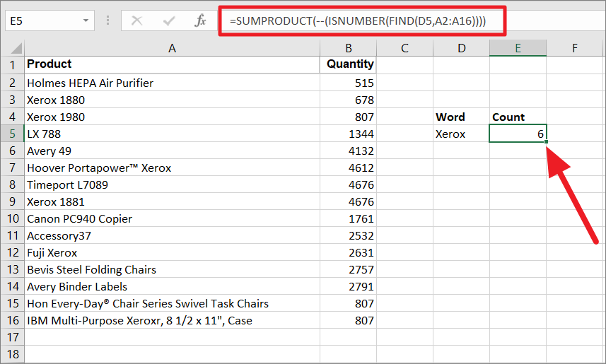This screenshot has height=364, width=606.
Task: Select cell IBM Multi-Purpose Xeroxr
Action: tap(172, 320)
